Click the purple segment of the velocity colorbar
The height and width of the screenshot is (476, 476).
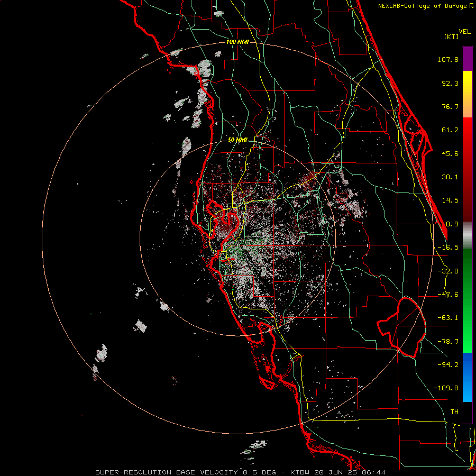tap(467, 59)
